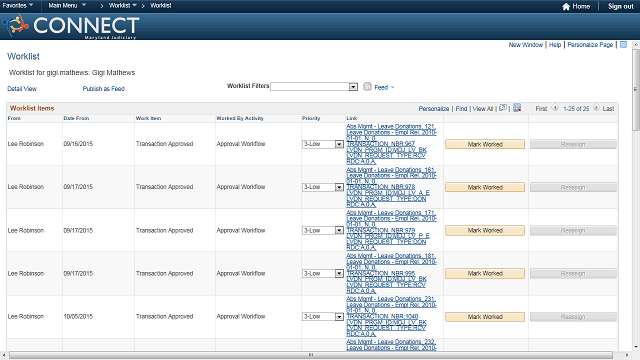Viewport: 640px width, 360px height.
Task: Mark Worked for TRANSACTION_NBR 995 row
Action: click(x=485, y=273)
